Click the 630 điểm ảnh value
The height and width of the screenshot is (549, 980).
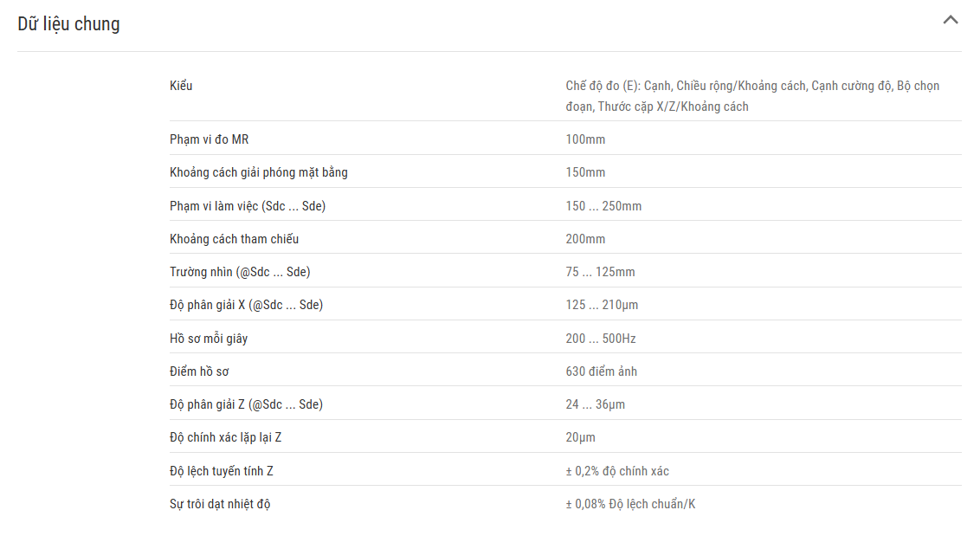602,371
